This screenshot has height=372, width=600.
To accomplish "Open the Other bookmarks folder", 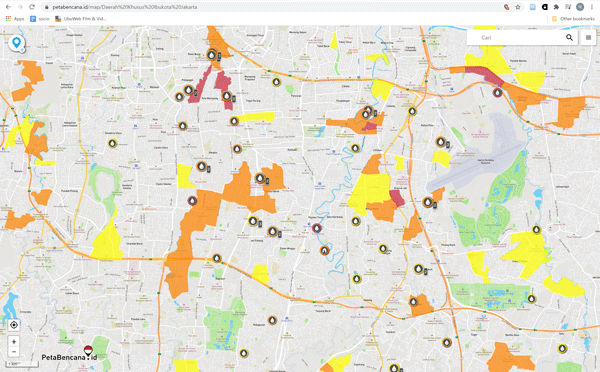I will coord(573,18).
